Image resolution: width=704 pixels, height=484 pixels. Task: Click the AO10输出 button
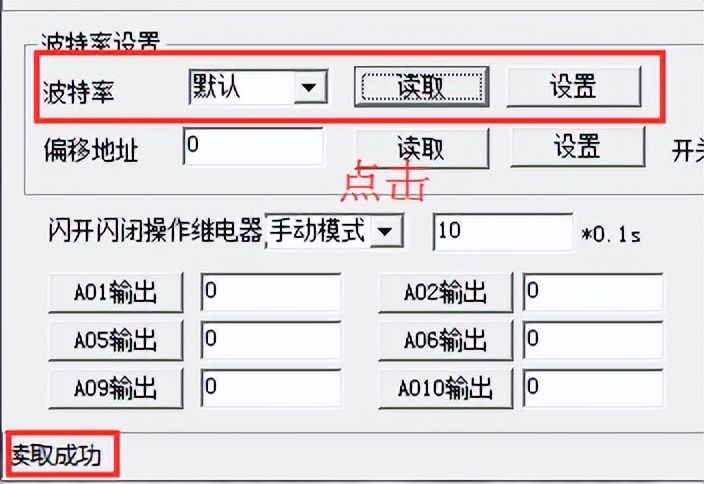click(x=445, y=388)
